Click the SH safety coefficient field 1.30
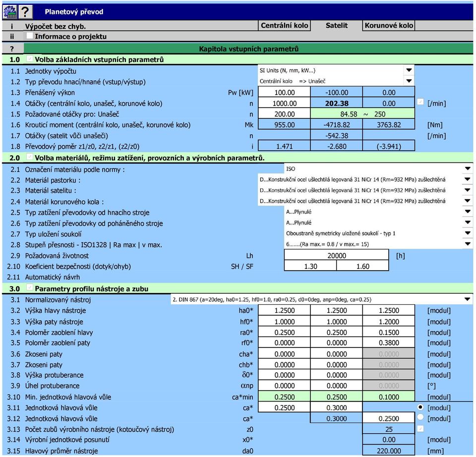 pyautogui.click(x=310, y=267)
